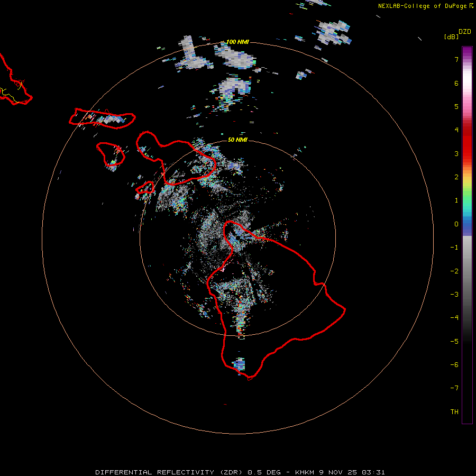
Task: Click the legend value -2
Action: pos(454,271)
